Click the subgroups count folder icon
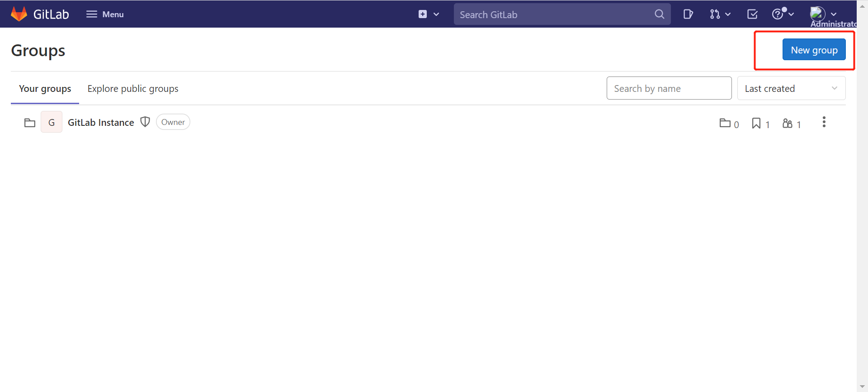The image size is (868, 392). pos(725,123)
